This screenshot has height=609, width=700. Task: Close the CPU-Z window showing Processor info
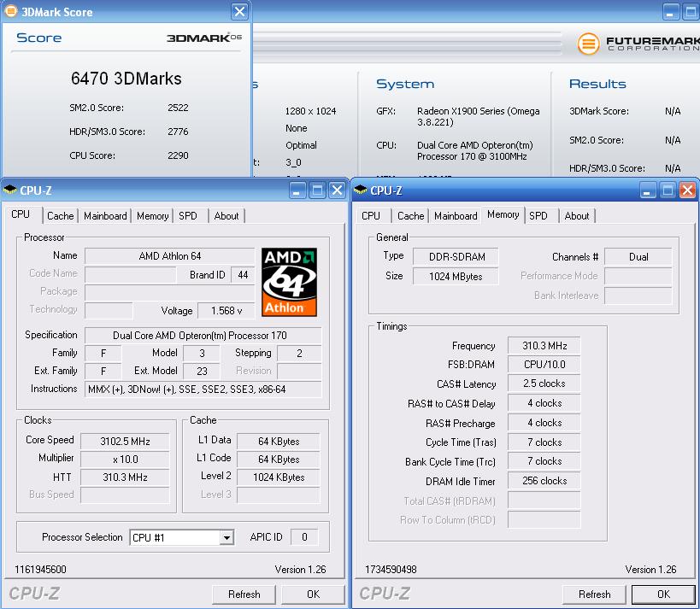click(337, 190)
